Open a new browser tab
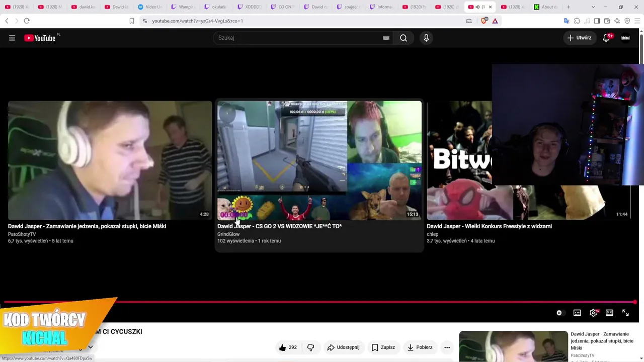The image size is (644, 362). pyautogui.click(x=569, y=7)
